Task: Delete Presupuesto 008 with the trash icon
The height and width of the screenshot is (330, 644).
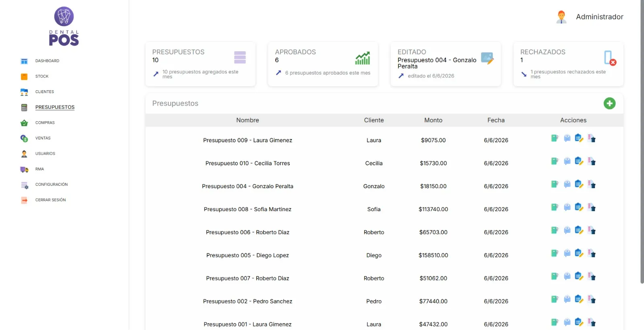Action: coord(592,207)
